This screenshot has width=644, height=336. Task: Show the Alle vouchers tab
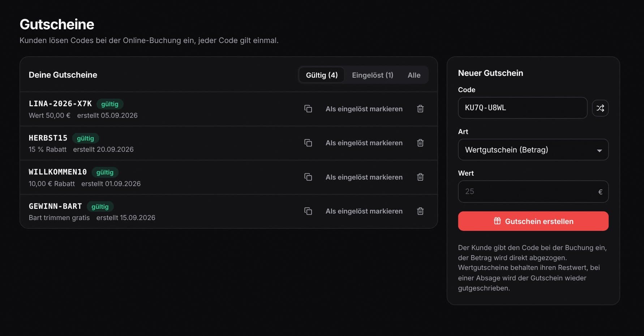coord(414,75)
